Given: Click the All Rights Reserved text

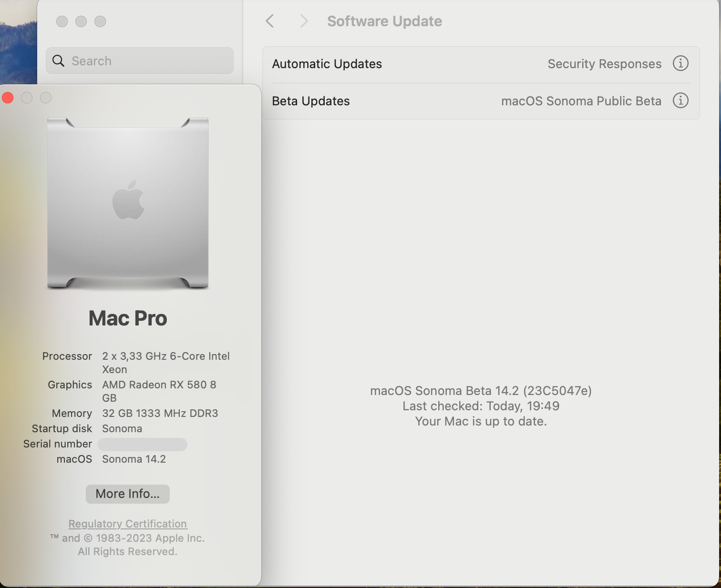Looking at the screenshot, I should pyautogui.click(x=128, y=551).
